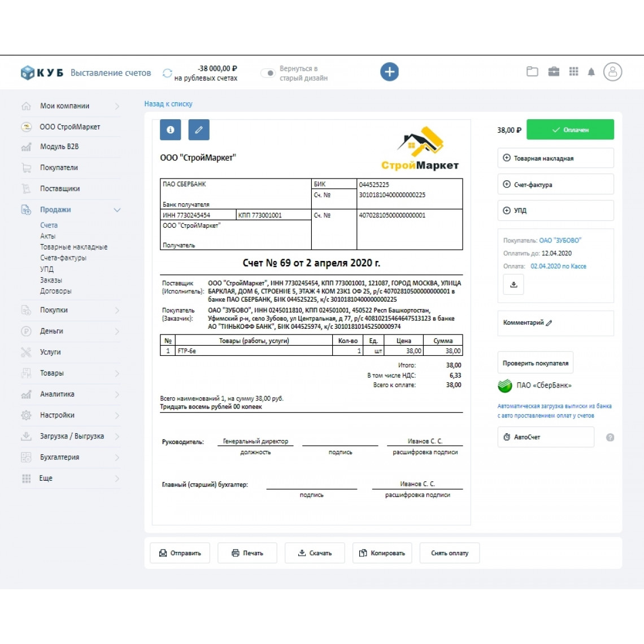Duplicate the invoice with Копировать
644x644 pixels.
[382, 553]
